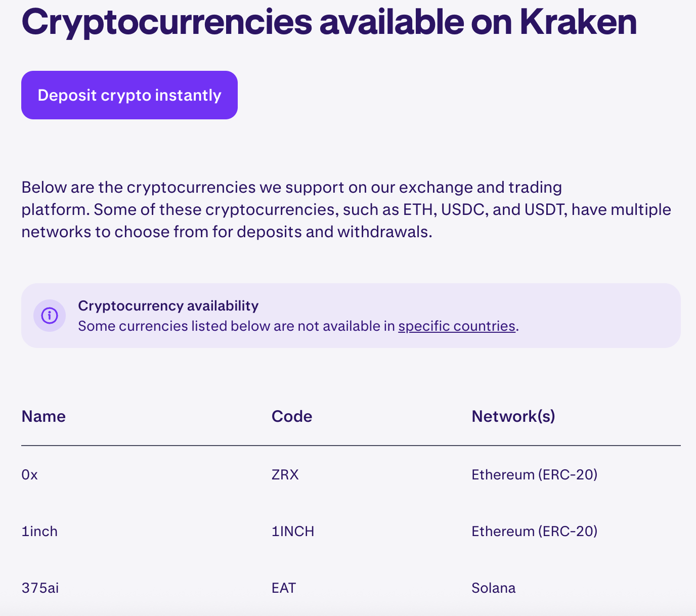Sort the table by the Name column header
696x616 pixels.
click(43, 416)
